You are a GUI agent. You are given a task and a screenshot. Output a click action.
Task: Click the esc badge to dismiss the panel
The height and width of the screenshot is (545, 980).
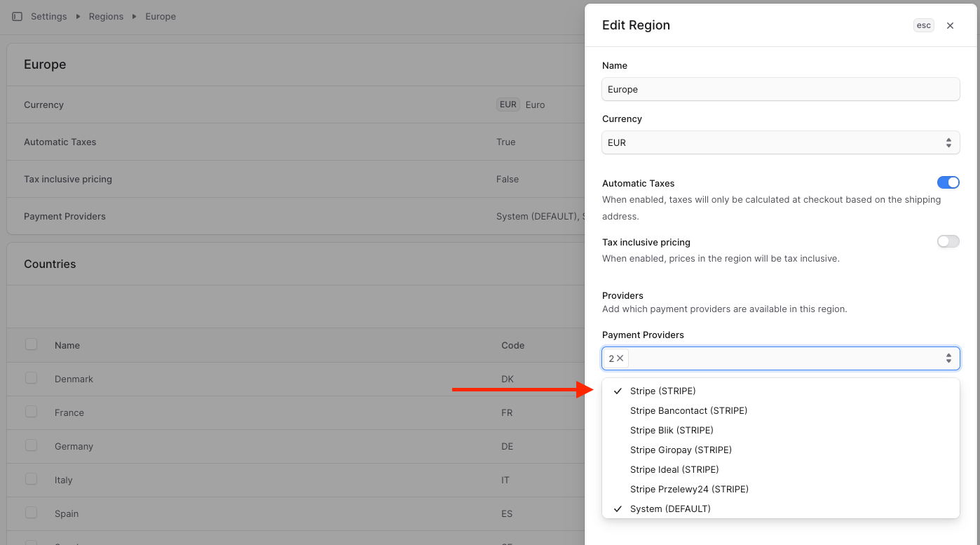tap(923, 25)
